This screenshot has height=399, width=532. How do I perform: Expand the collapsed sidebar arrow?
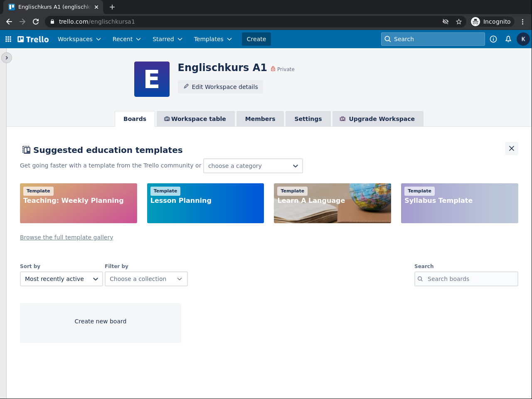click(7, 58)
